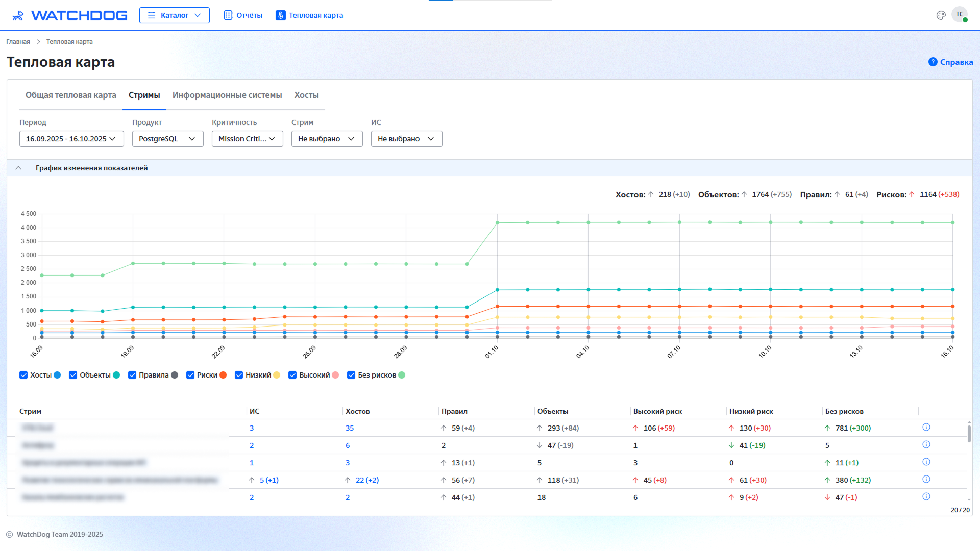Viewport: 980px width, 551px height.
Task: Click the Тепловая карта thermometer icon
Action: point(280,15)
